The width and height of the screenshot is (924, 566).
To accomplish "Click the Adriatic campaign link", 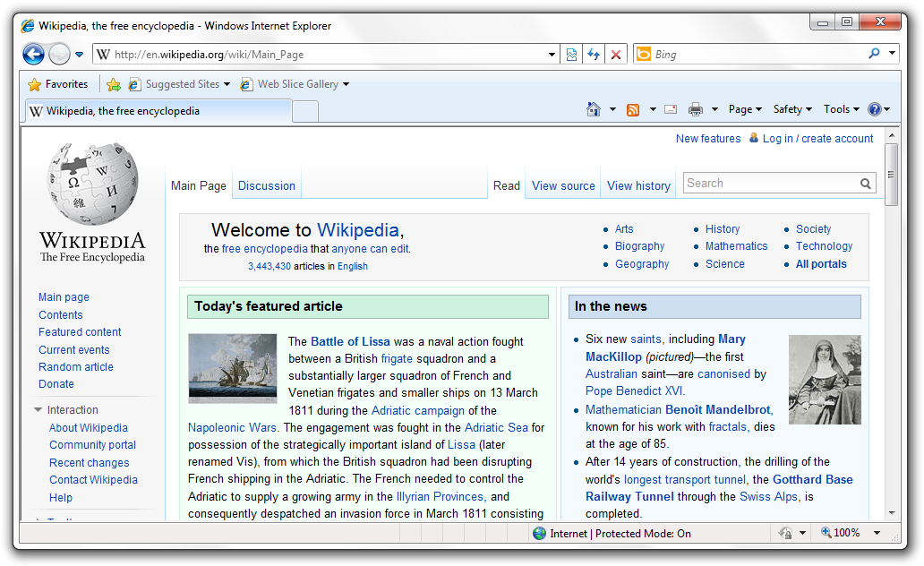I will click(x=418, y=410).
